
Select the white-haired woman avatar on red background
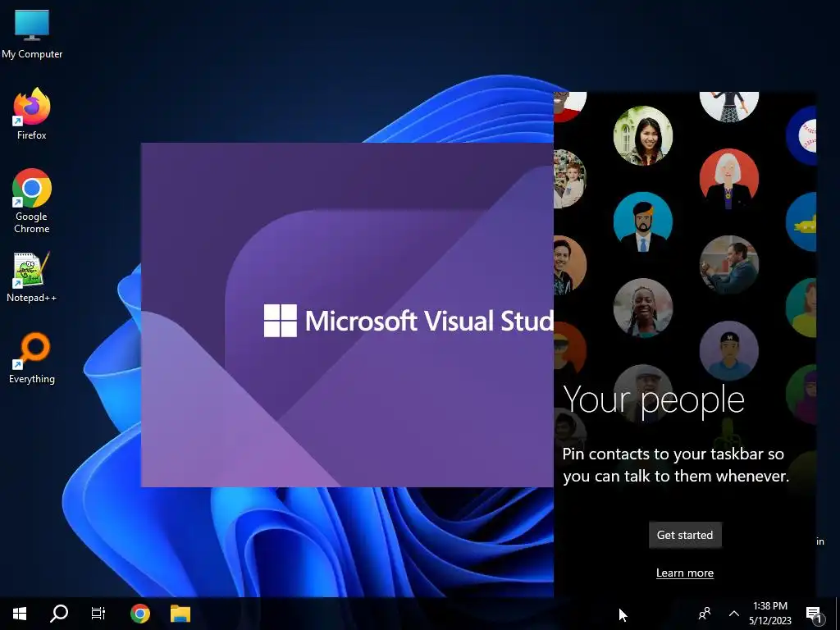click(728, 179)
